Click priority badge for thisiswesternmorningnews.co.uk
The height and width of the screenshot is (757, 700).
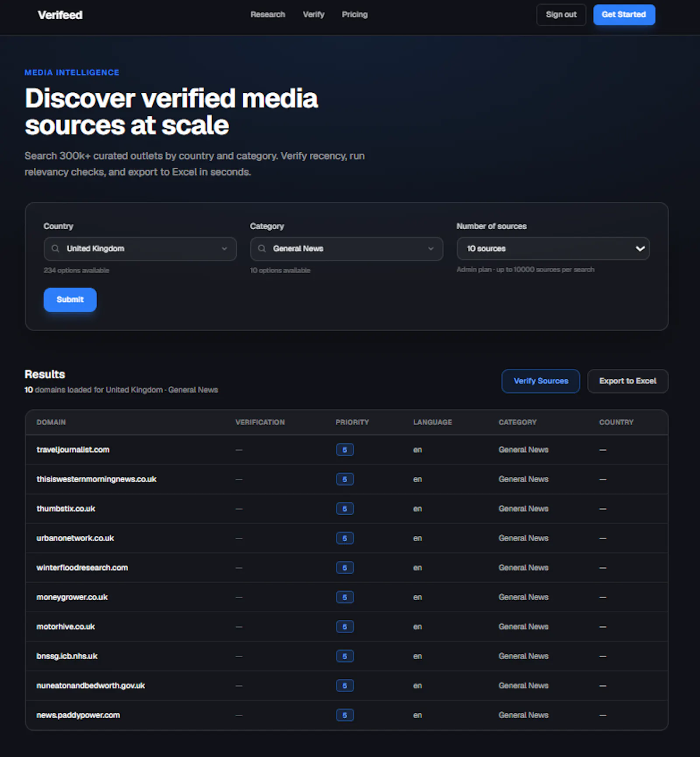coord(345,479)
